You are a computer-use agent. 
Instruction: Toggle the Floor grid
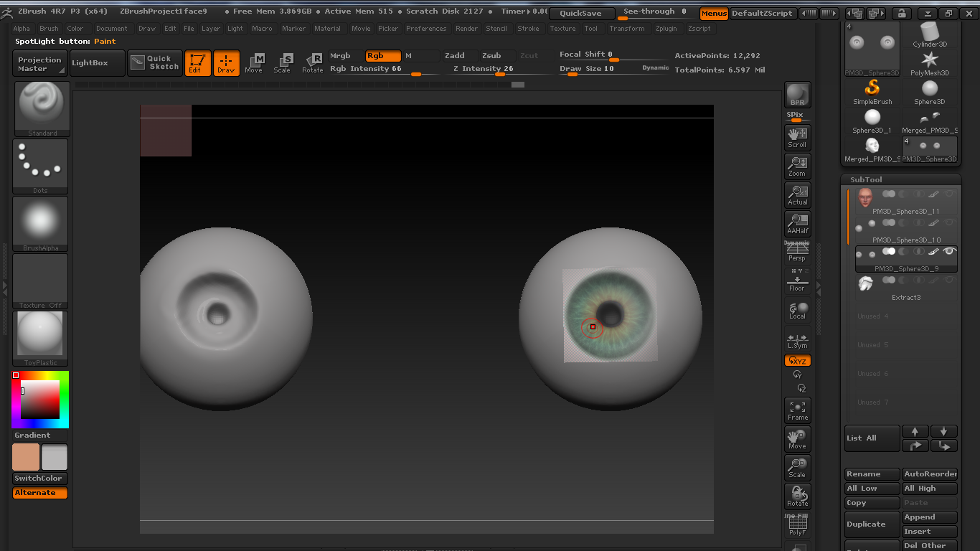[797, 281]
